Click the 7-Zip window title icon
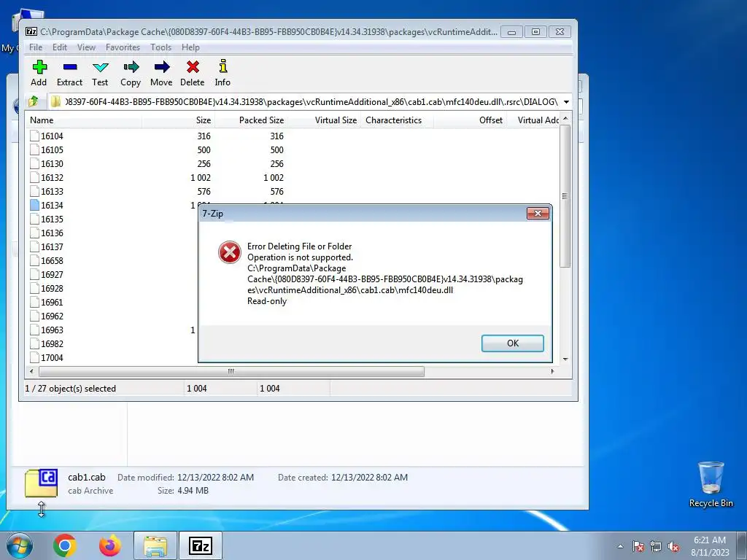The height and width of the screenshot is (560, 747). point(31,32)
